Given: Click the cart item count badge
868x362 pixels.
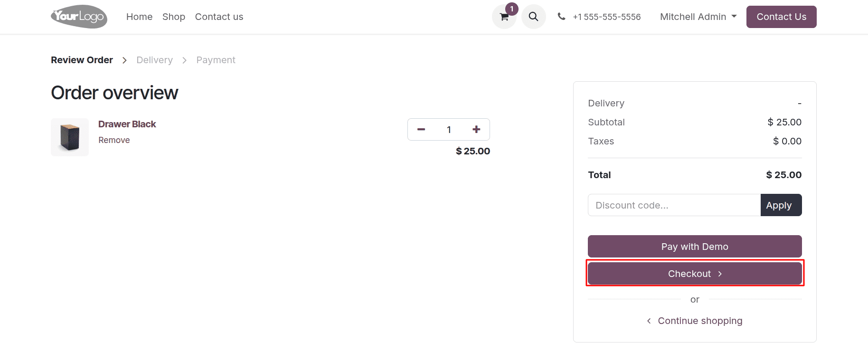Looking at the screenshot, I should 511,9.
